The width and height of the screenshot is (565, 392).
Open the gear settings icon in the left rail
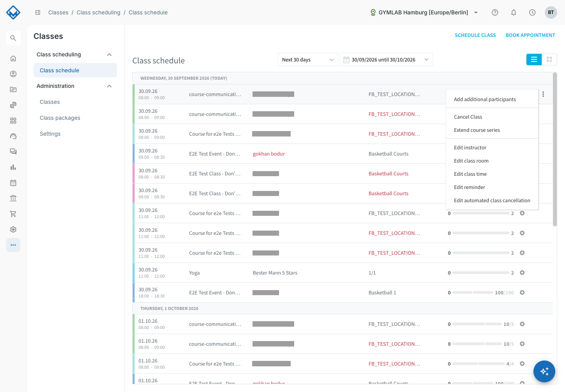[13, 229]
